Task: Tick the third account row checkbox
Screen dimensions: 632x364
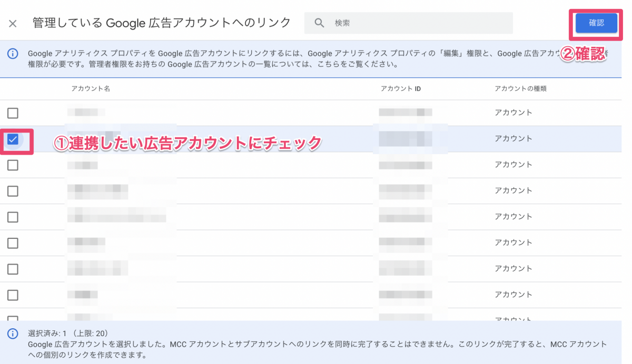Action: 13,165
